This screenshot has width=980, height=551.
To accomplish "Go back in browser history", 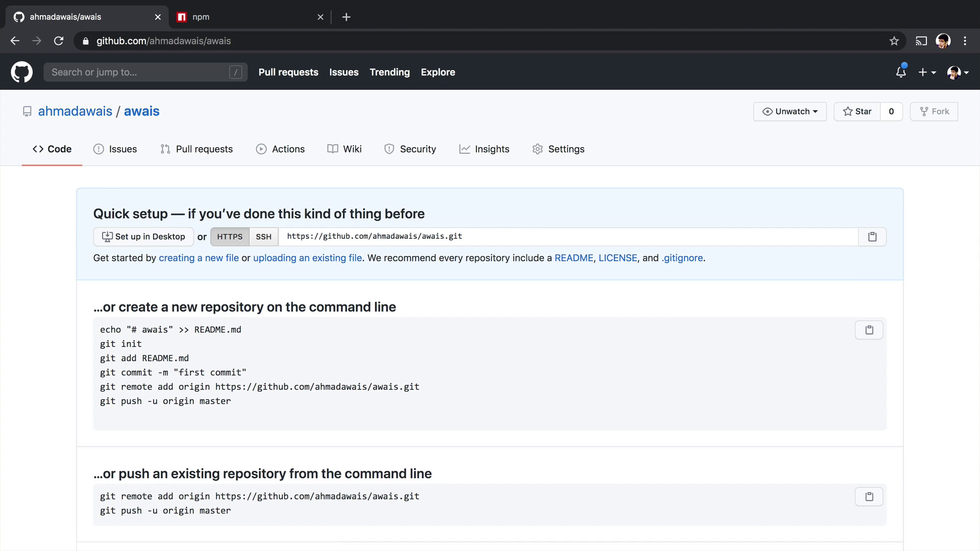I will tap(15, 41).
